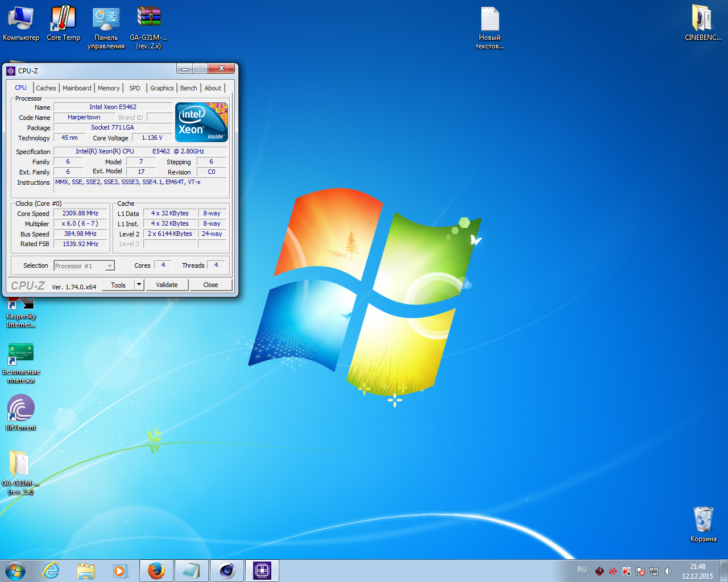Click the Kaspersky tray icon

627,571
